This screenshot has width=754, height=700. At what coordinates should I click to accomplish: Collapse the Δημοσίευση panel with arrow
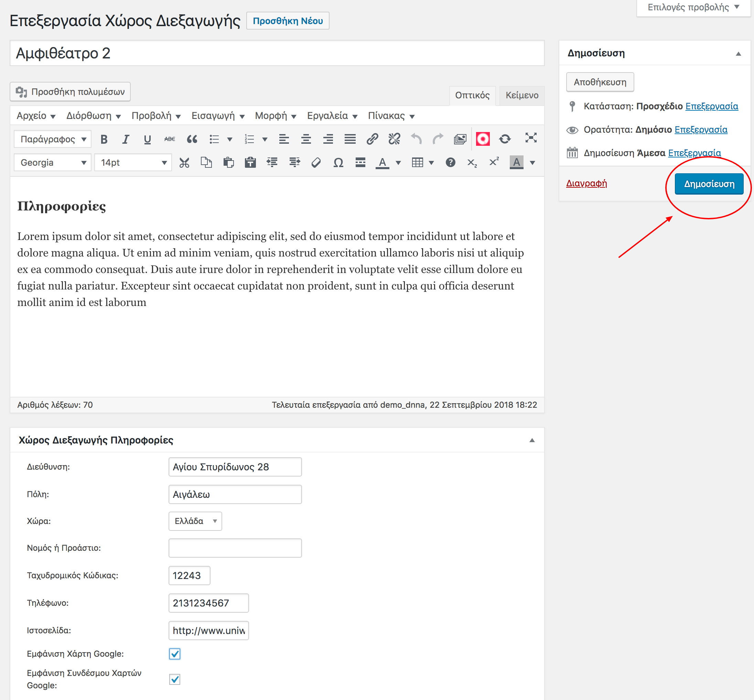click(x=738, y=54)
